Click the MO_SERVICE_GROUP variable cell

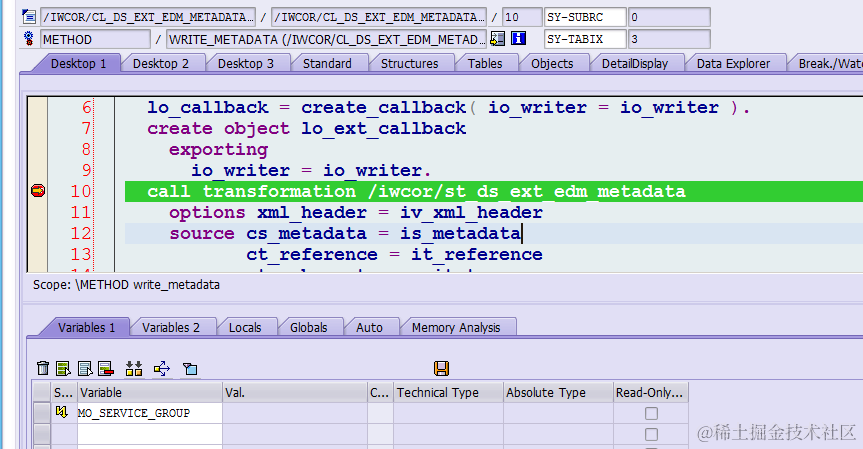150,413
